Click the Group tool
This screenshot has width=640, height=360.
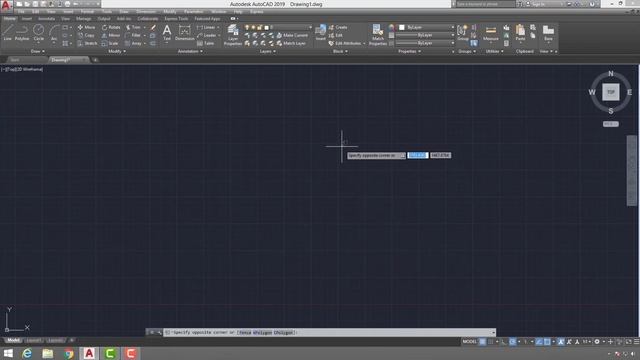point(462,32)
